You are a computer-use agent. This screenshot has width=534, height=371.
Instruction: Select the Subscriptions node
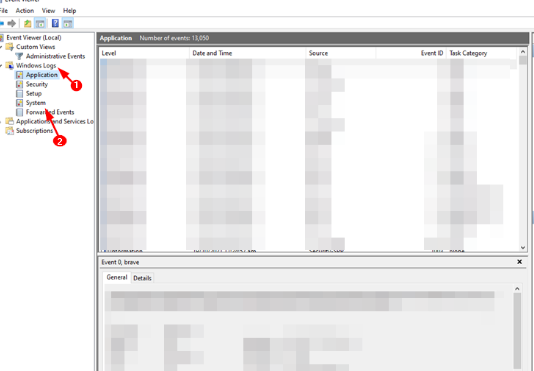coord(34,130)
